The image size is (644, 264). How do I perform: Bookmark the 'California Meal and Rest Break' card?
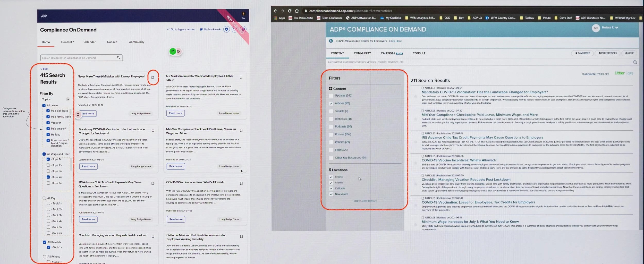click(x=241, y=236)
